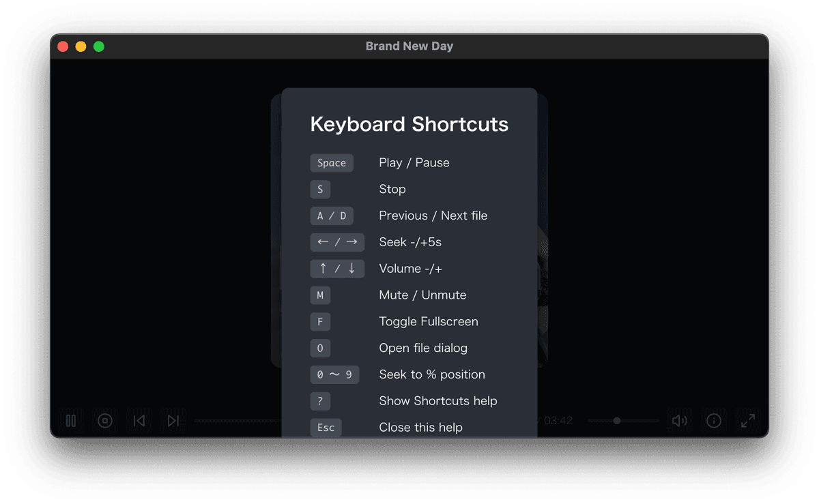Click the 03:42 duration display
The width and height of the screenshot is (819, 504).
pyautogui.click(x=557, y=421)
